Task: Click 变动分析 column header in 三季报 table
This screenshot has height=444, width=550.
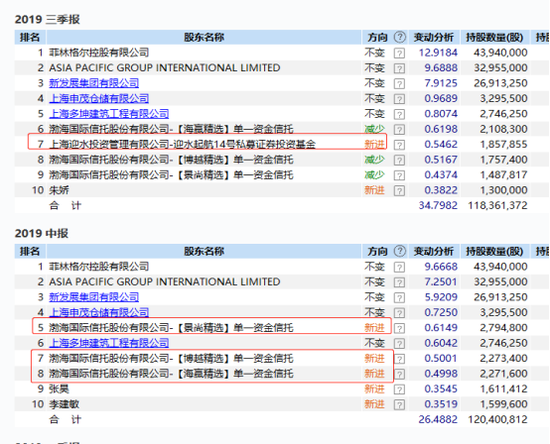Action: point(434,37)
